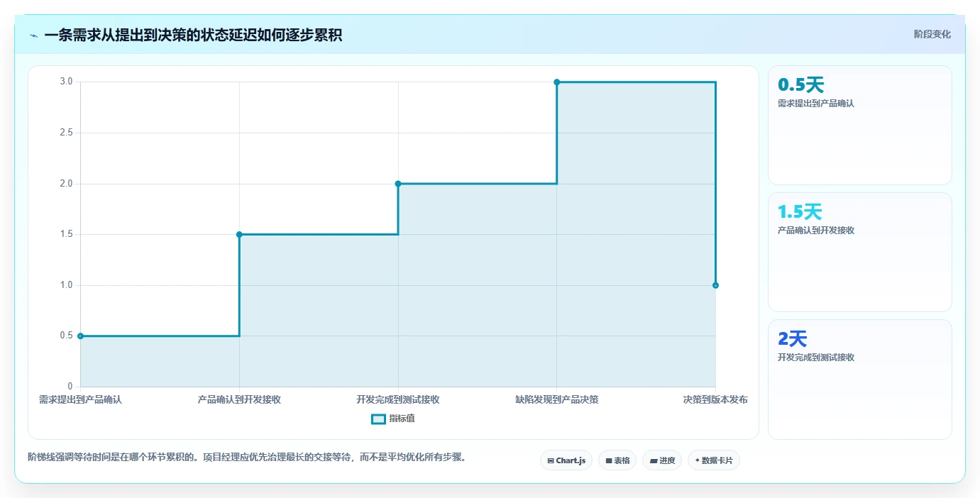Click the icon inside the 表格 pill
Viewport: 980px width, 498px height.
tap(609, 461)
